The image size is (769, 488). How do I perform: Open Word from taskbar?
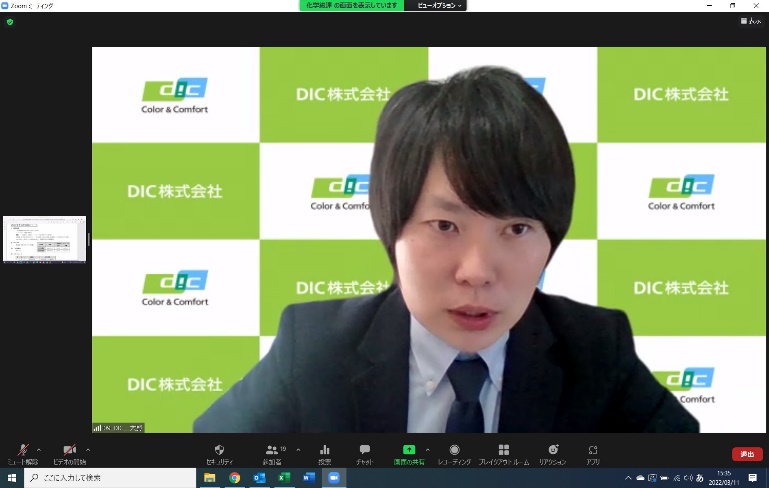point(309,478)
